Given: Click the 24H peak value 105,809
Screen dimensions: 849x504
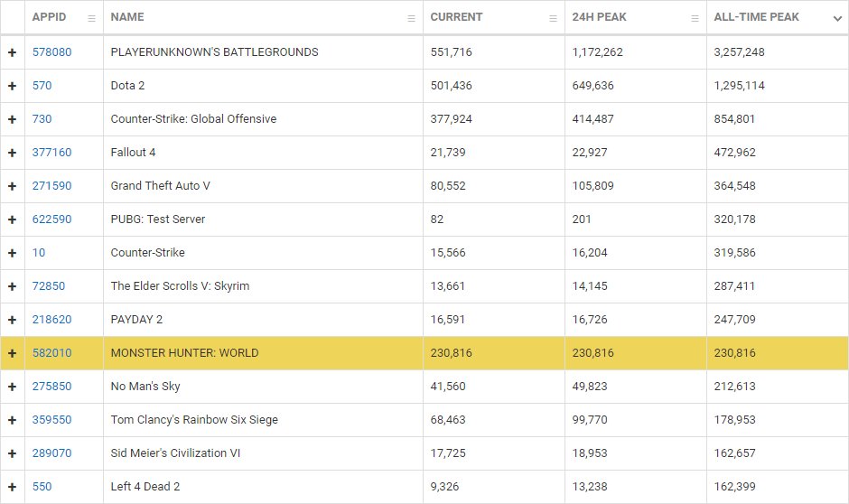Looking at the screenshot, I should [x=592, y=186].
